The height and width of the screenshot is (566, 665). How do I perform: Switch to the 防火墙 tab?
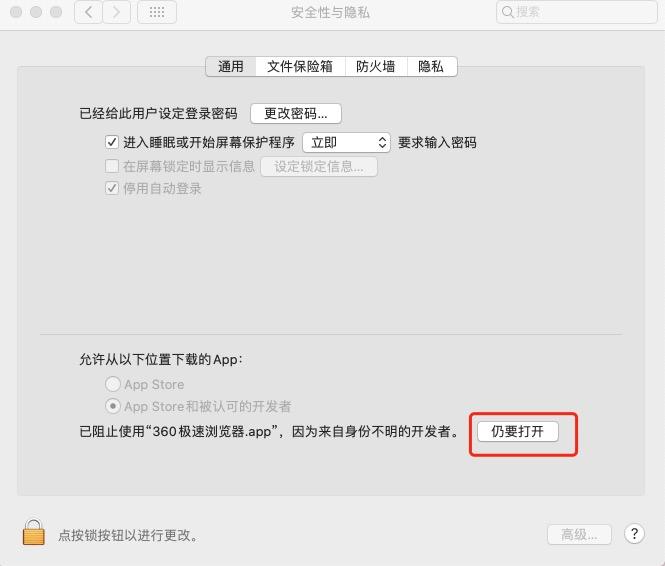click(x=376, y=67)
